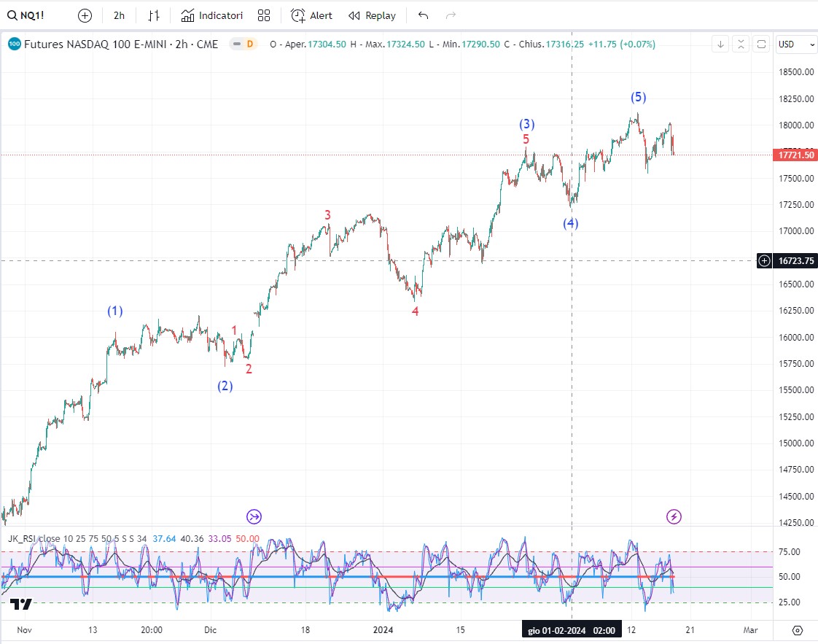Screen dimensions: 818x644
Task: Open the 2h timeframe selector
Action: click(119, 15)
